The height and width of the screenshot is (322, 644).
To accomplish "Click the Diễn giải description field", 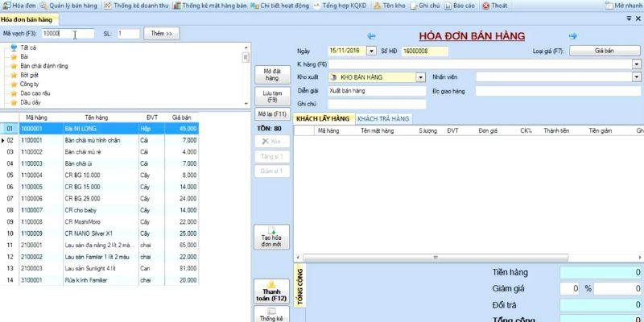I will point(377,91).
